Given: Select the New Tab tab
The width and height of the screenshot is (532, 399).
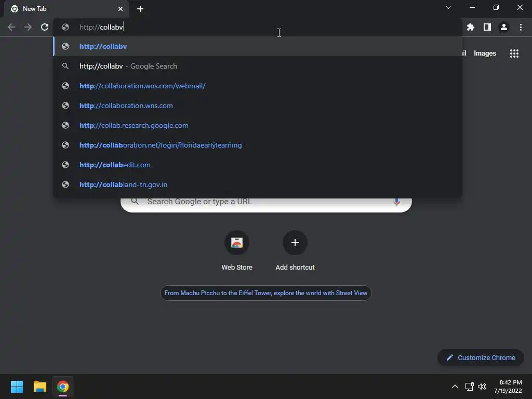Looking at the screenshot, I should pos(66,9).
